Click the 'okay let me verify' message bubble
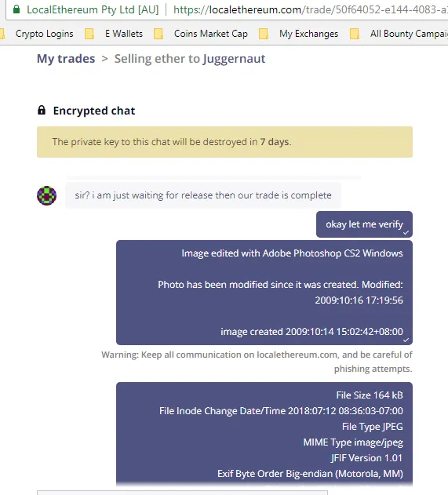 point(364,224)
